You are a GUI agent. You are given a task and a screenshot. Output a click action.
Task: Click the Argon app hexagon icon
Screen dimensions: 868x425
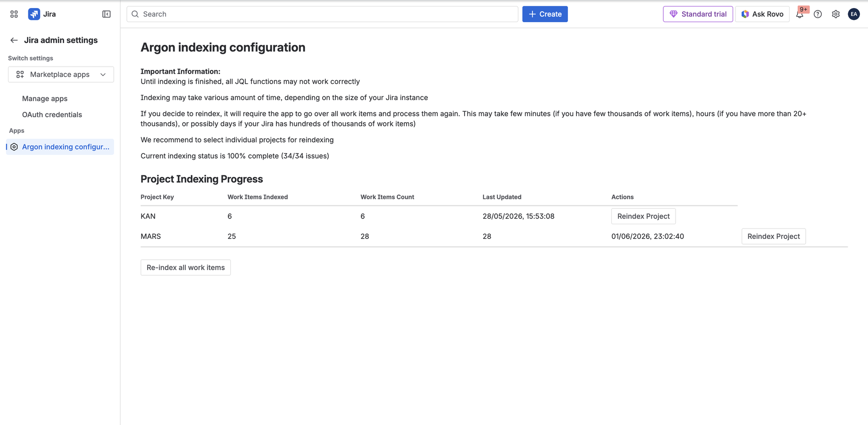(14, 147)
